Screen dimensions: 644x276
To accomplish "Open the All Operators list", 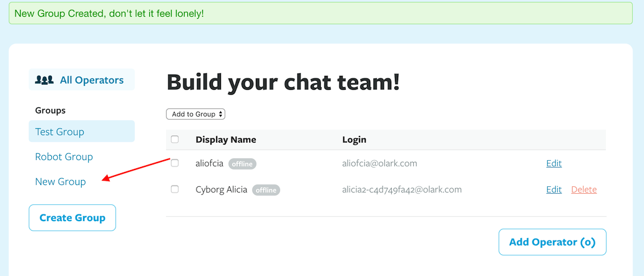I will tap(91, 80).
